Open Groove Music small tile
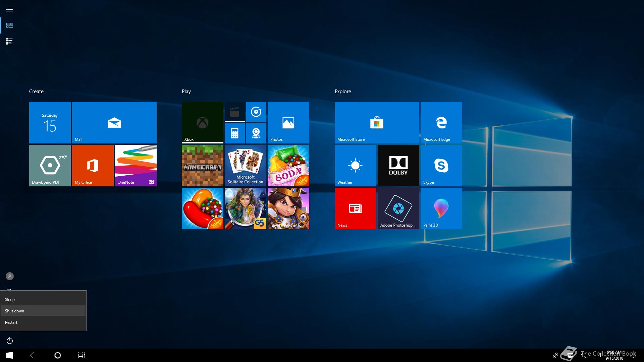 pyautogui.click(x=256, y=112)
